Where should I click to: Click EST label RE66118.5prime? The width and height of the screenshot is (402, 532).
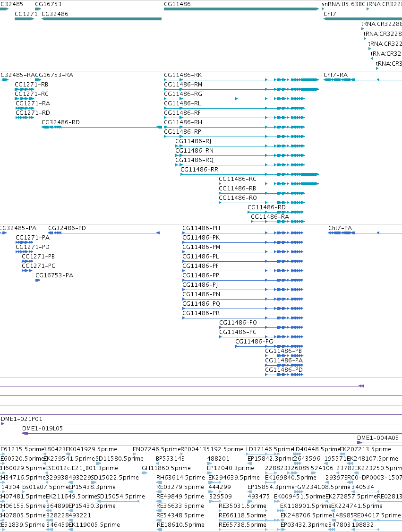coord(242,516)
